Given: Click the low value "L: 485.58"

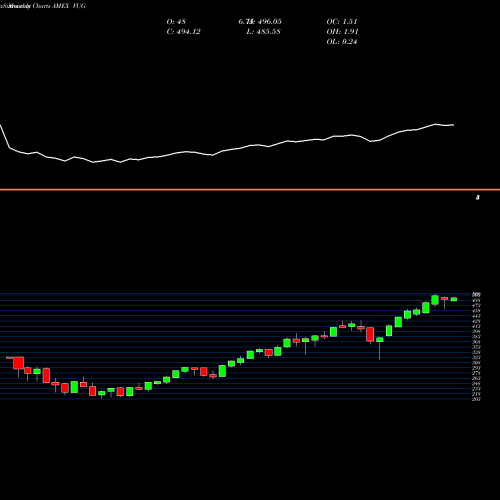Looking at the screenshot, I should pyautogui.click(x=263, y=32).
